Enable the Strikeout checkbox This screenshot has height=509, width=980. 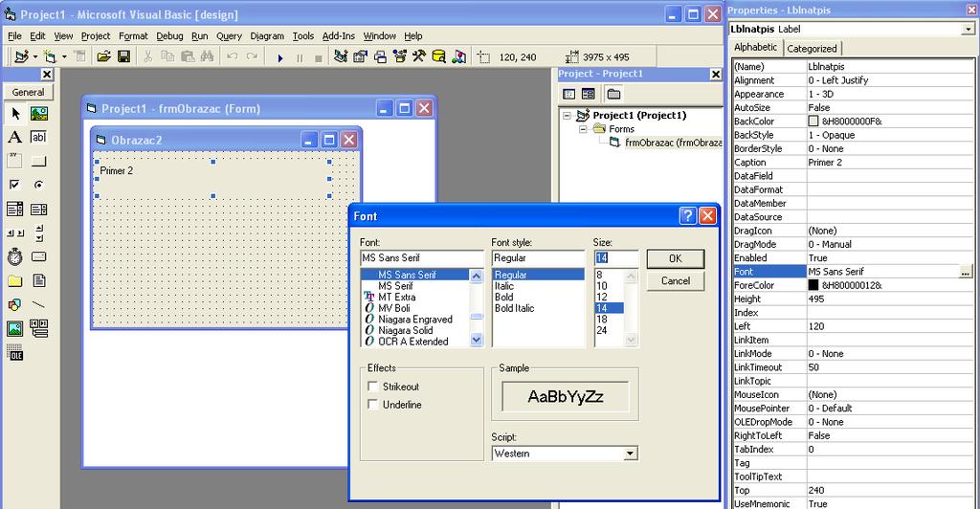coord(372,386)
